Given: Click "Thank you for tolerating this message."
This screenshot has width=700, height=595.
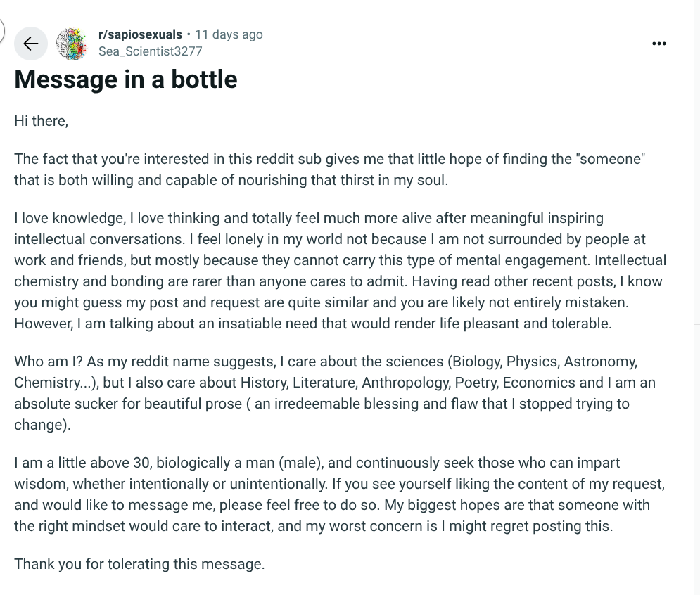Looking at the screenshot, I should click(x=139, y=564).
